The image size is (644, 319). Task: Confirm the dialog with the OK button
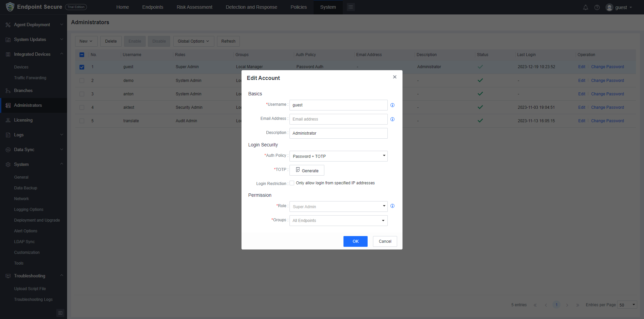(355, 241)
